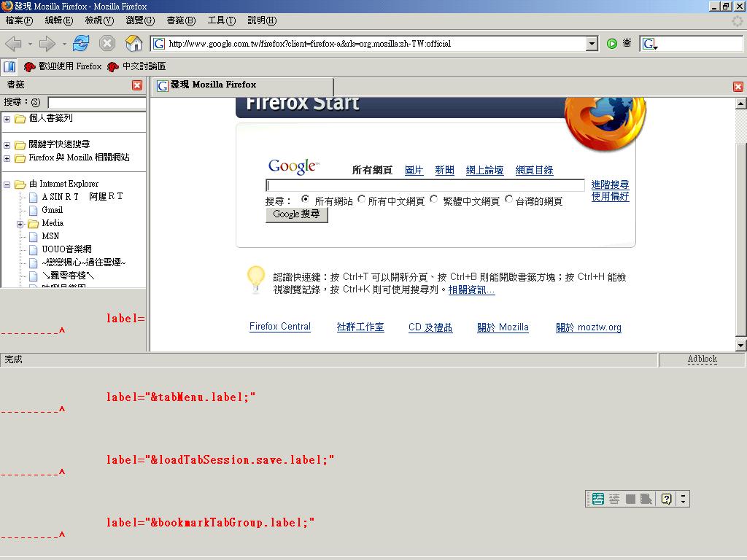
Task: Click the lightbulb tip icon
Action: pos(256,279)
